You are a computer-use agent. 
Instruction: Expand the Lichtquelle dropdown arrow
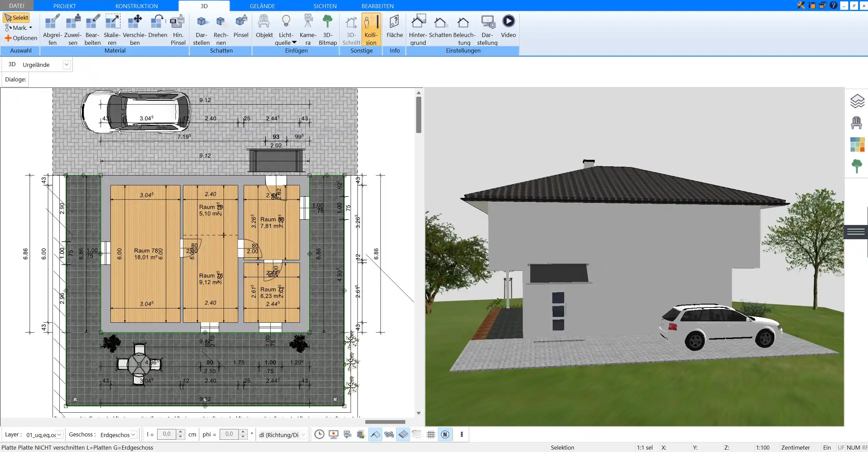tap(294, 42)
